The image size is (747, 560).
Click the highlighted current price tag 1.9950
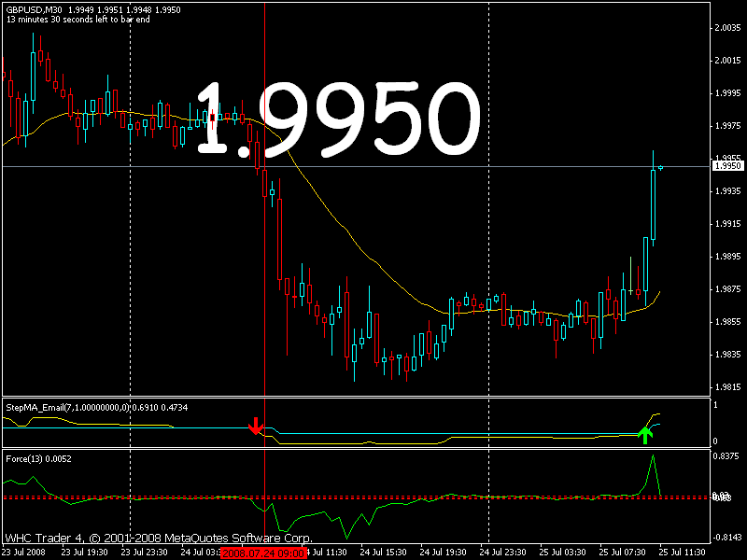tap(728, 166)
